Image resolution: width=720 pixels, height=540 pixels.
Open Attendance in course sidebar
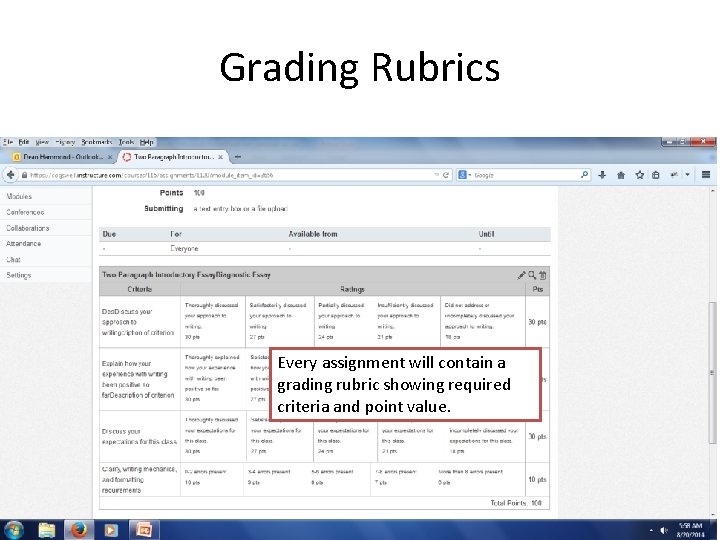pyautogui.click(x=23, y=243)
